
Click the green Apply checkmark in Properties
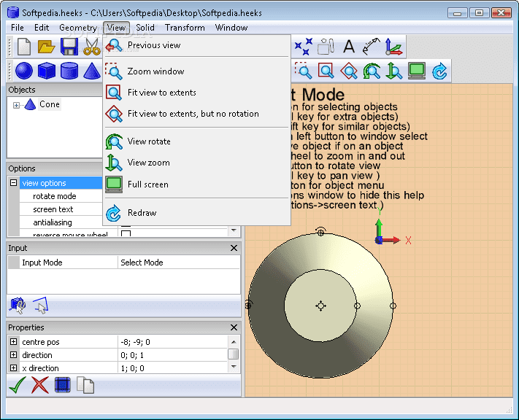(18, 385)
